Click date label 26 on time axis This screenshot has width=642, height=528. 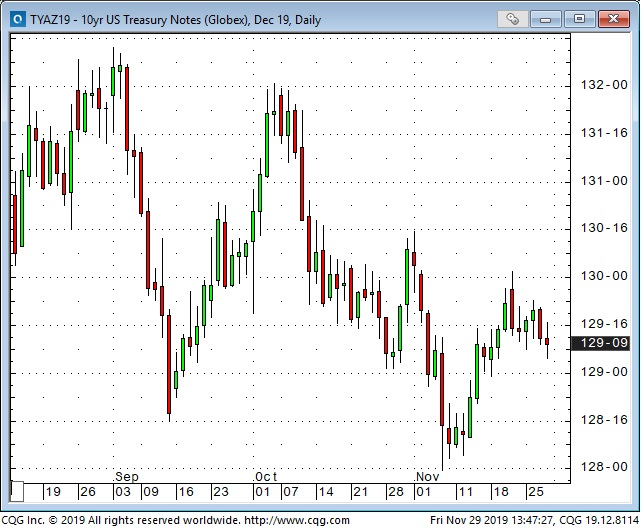pos(88,492)
